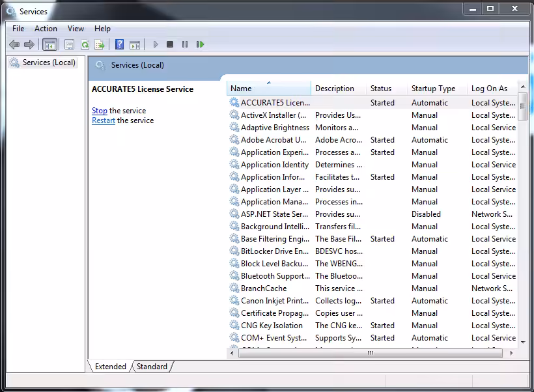This screenshot has width=534, height=392.
Task: Sort by the Status column header
Action: tap(387, 89)
